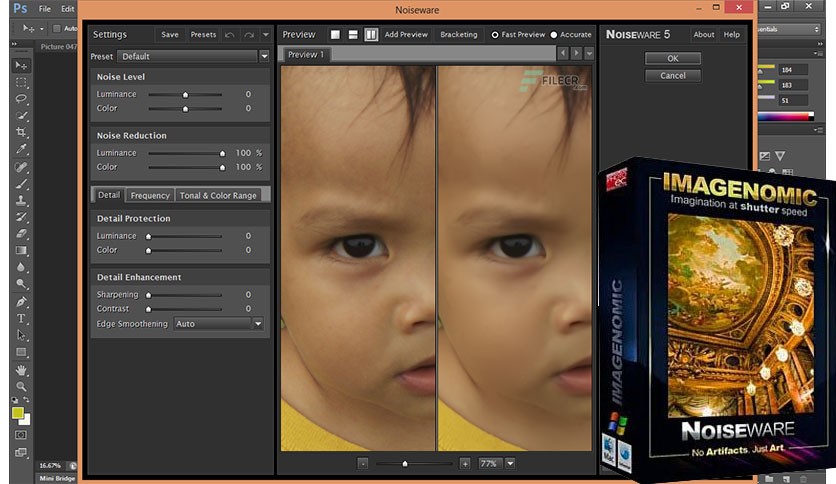
Task: Click the undo arrow in Settings bar
Action: coord(230,35)
